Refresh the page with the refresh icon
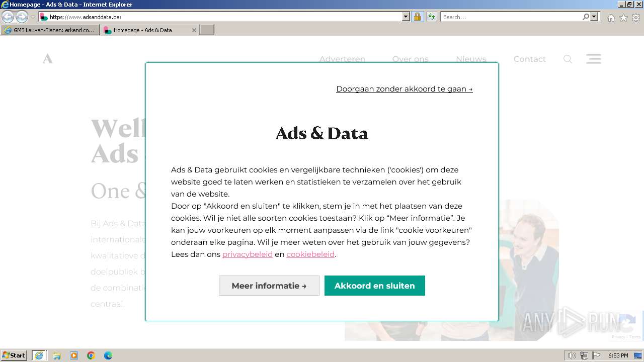644x362 pixels. click(432, 17)
